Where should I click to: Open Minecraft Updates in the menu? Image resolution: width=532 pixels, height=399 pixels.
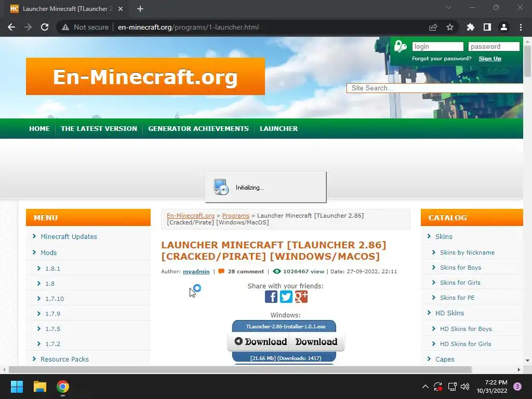pos(69,236)
